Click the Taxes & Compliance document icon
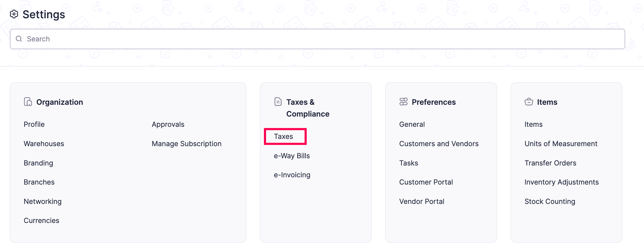The width and height of the screenshot is (644, 245). point(278,102)
